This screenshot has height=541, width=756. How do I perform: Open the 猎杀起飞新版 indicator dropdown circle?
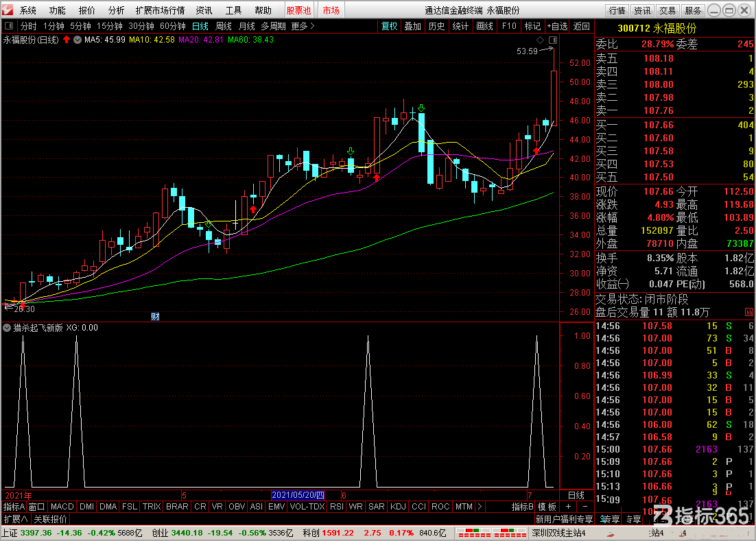pyautogui.click(x=8, y=328)
